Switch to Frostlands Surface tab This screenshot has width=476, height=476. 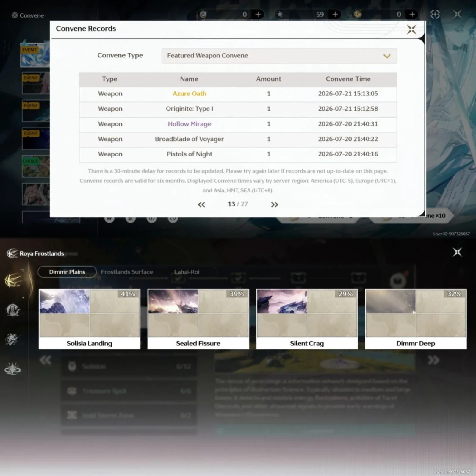coord(127,272)
